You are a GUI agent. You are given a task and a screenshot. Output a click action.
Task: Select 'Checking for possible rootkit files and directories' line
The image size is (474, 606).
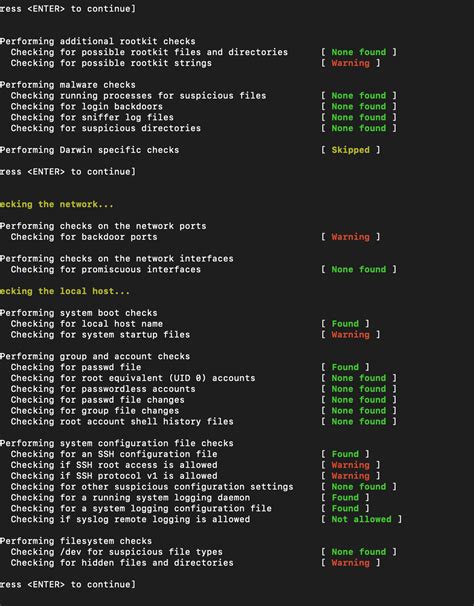[x=149, y=52]
